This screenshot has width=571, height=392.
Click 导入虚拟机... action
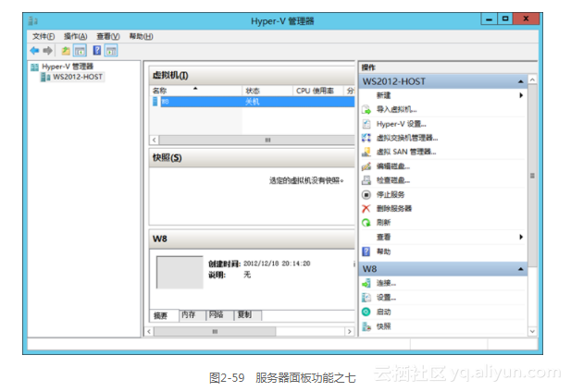[397, 109]
